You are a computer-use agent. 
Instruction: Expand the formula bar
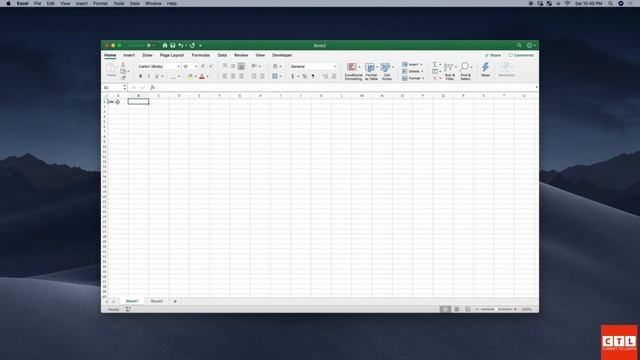(536, 87)
